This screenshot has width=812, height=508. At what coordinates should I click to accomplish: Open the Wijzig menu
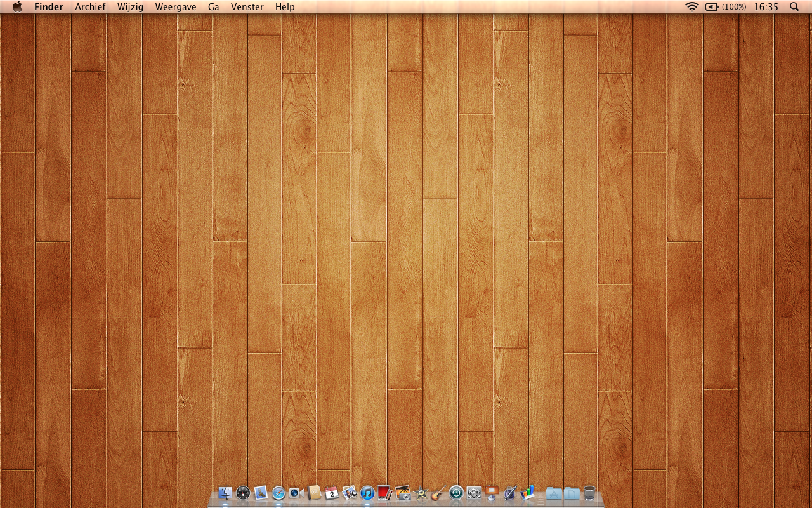(x=130, y=7)
